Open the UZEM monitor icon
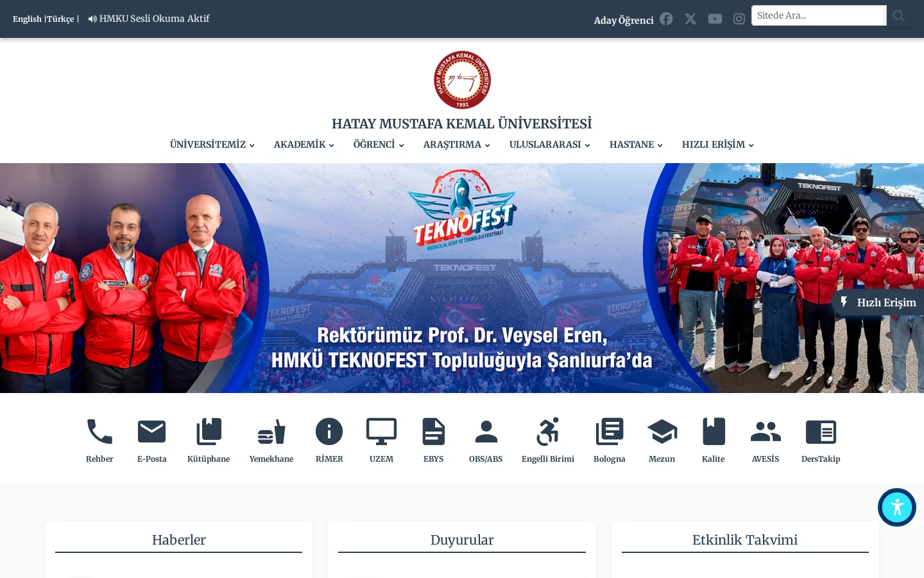 tap(381, 432)
